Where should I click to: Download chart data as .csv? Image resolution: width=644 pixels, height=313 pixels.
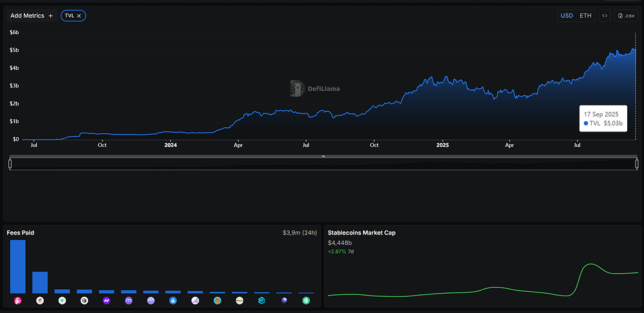point(627,15)
